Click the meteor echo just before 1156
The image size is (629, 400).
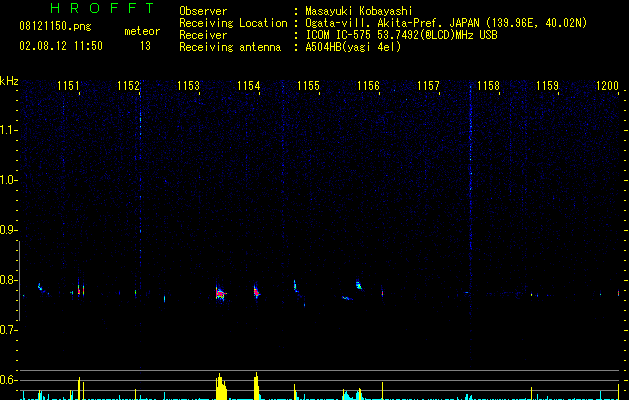tap(359, 284)
